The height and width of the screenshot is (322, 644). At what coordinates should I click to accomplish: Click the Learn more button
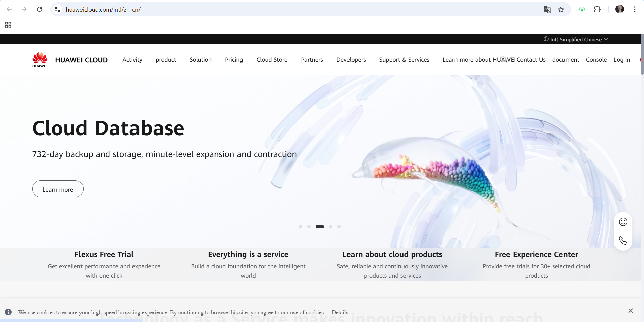[58, 189]
